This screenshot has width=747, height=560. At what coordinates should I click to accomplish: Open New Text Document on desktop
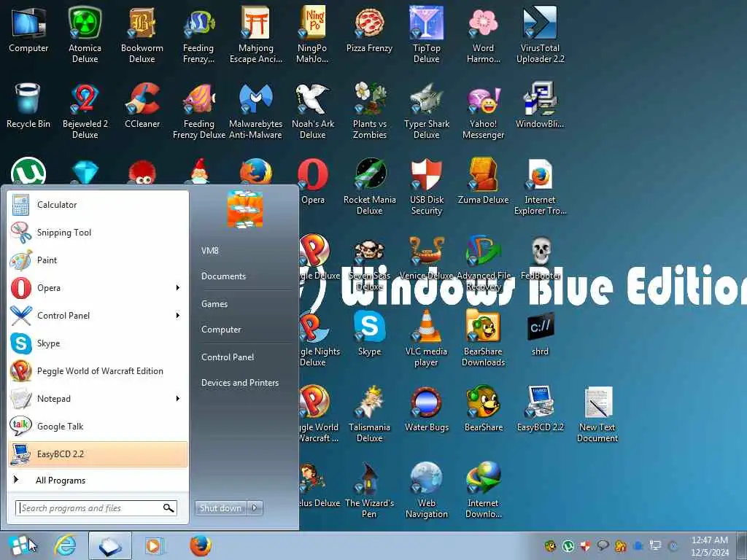pyautogui.click(x=597, y=414)
